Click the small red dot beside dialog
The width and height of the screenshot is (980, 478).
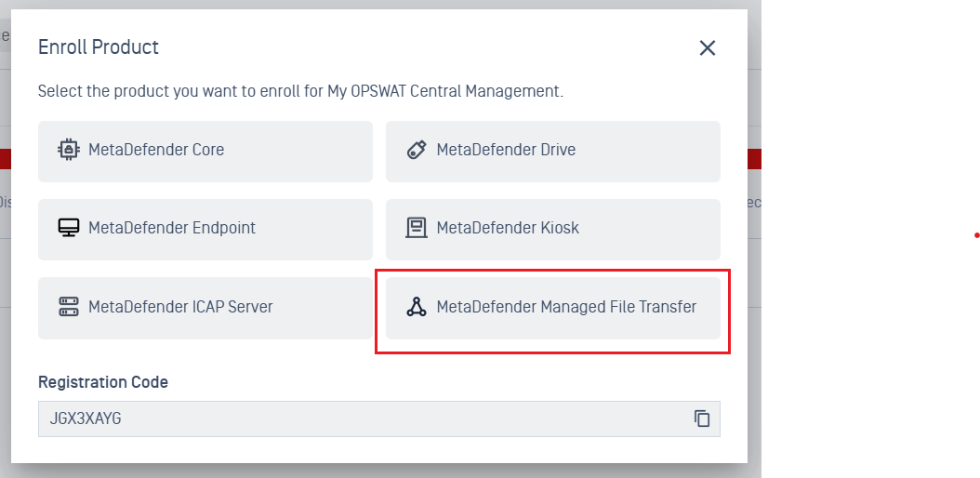(976, 235)
